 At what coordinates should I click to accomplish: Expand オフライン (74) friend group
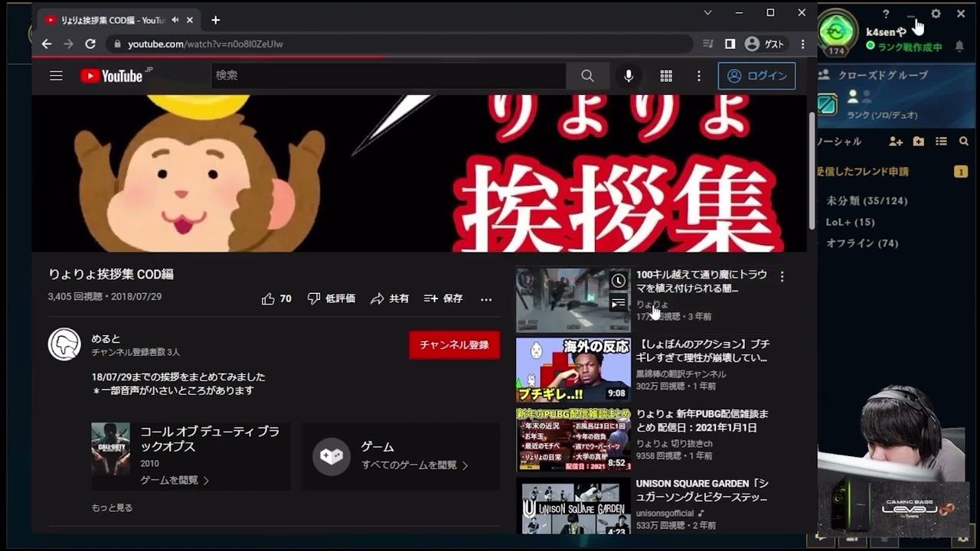pos(861,243)
